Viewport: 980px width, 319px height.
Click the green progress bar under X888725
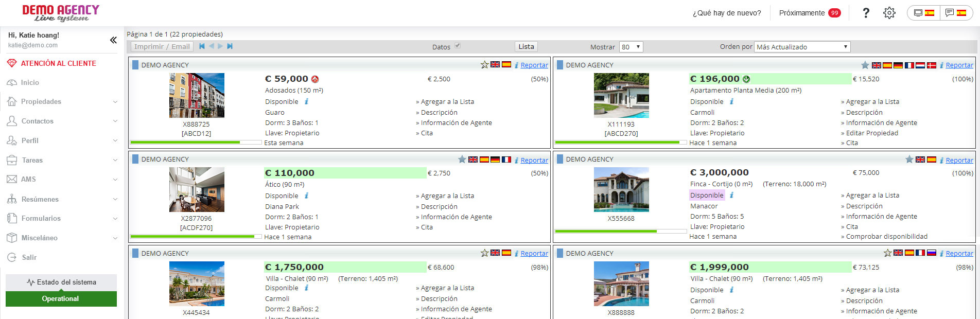pos(196,142)
